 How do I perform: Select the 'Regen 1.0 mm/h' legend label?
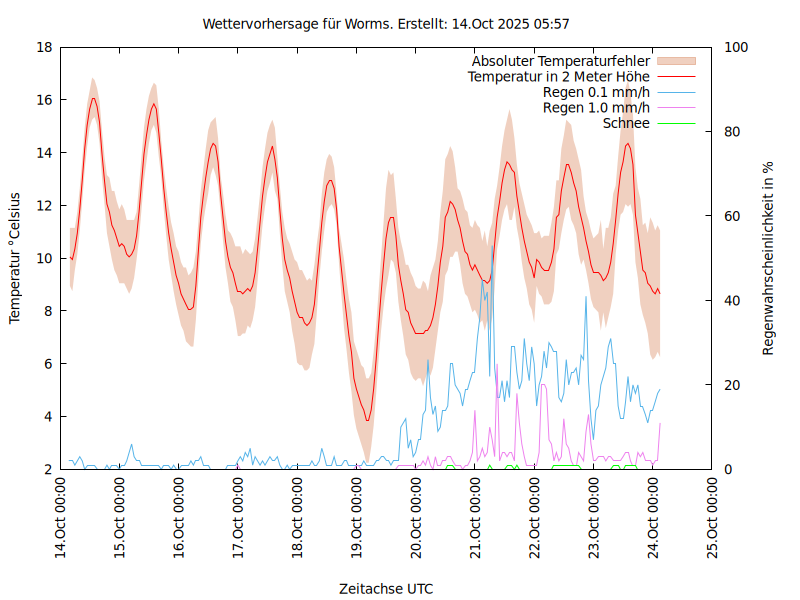click(596, 107)
